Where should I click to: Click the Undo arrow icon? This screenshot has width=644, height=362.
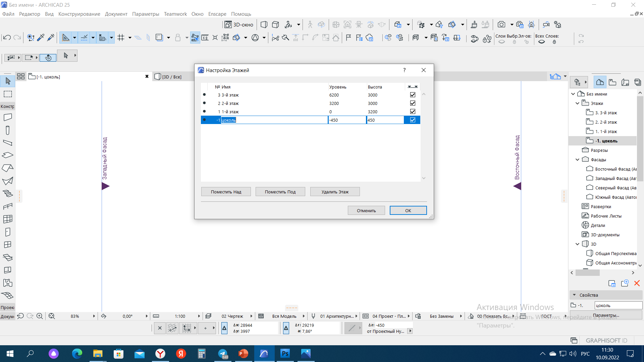pyautogui.click(x=7, y=38)
